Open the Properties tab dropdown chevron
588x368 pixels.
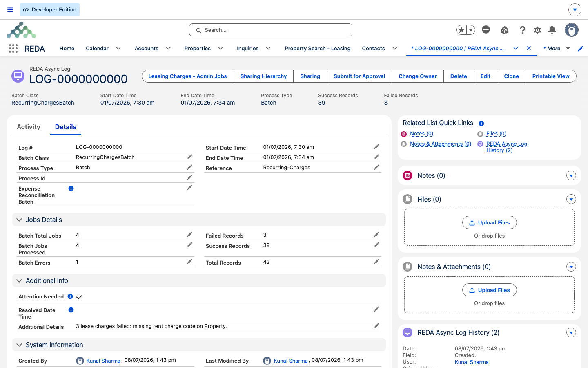coord(220,49)
